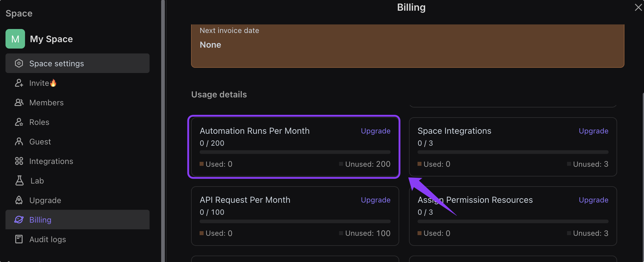
Task: Click the Automation Runs usage progress bar
Action: coord(295,152)
